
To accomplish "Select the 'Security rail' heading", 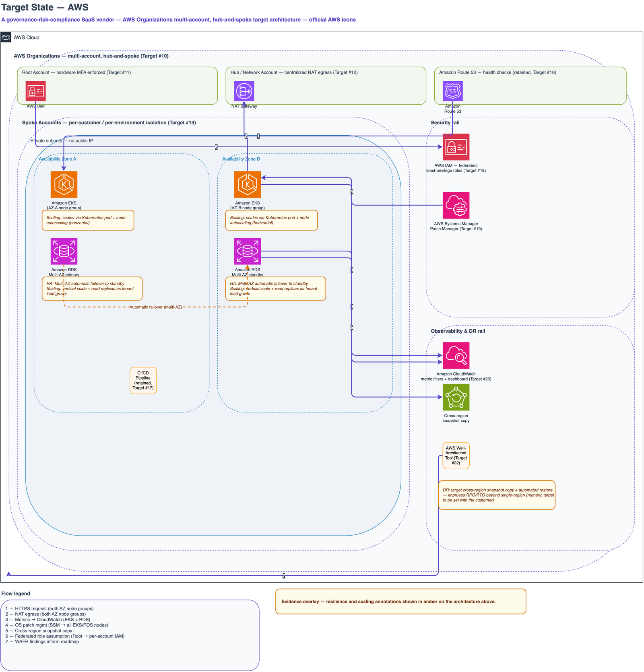I will [x=445, y=123].
